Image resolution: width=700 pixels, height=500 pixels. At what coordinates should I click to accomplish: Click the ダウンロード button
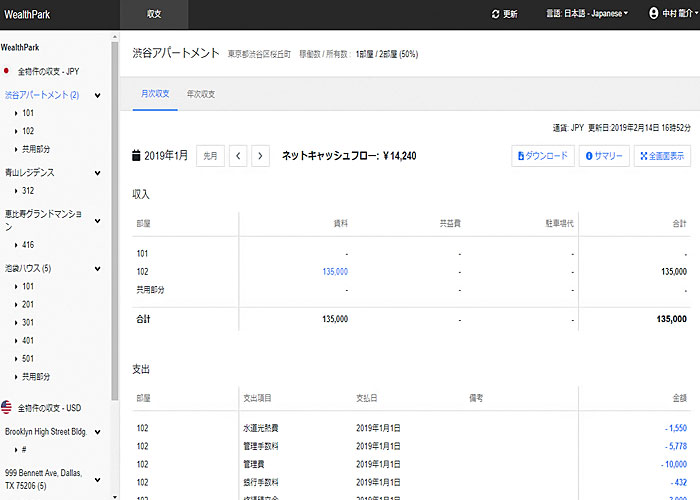click(541, 156)
